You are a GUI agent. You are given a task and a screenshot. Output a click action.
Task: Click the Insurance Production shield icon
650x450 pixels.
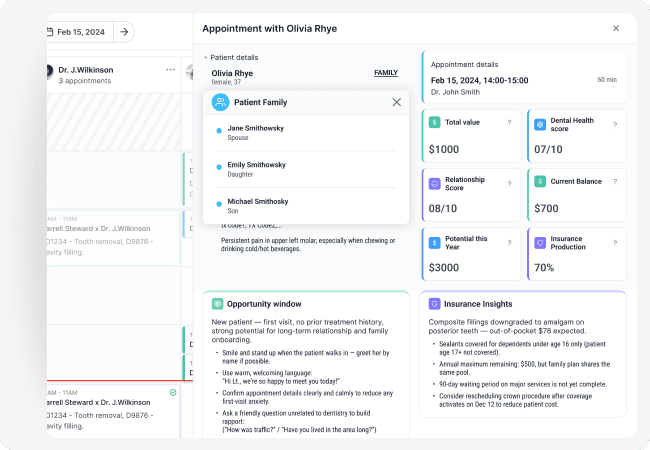(x=540, y=242)
